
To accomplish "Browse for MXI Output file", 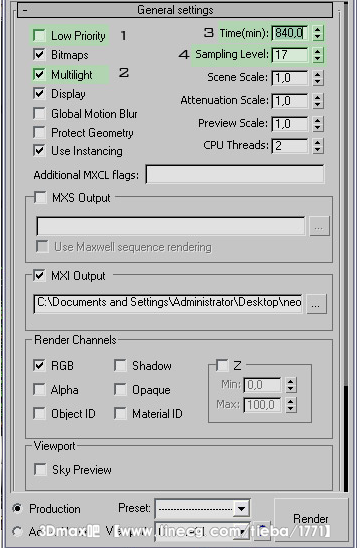I will coord(316,304).
